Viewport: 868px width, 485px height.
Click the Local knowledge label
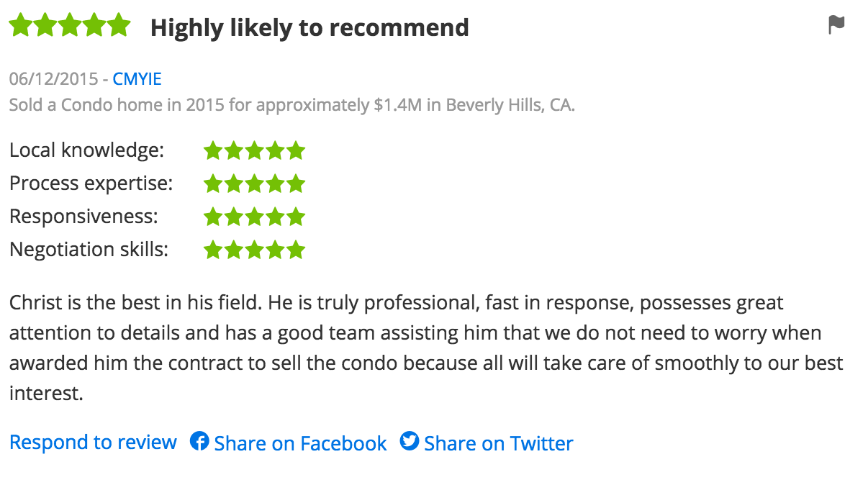pos(86,150)
